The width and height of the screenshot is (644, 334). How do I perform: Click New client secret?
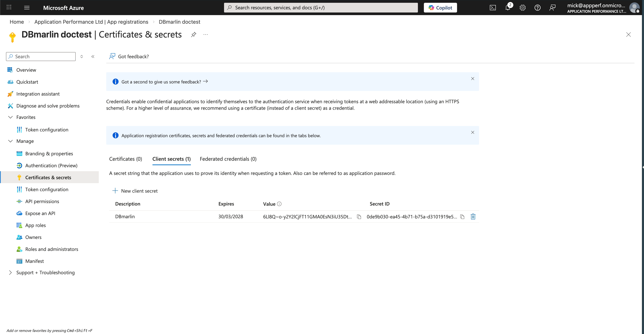(x=135, y=191)
